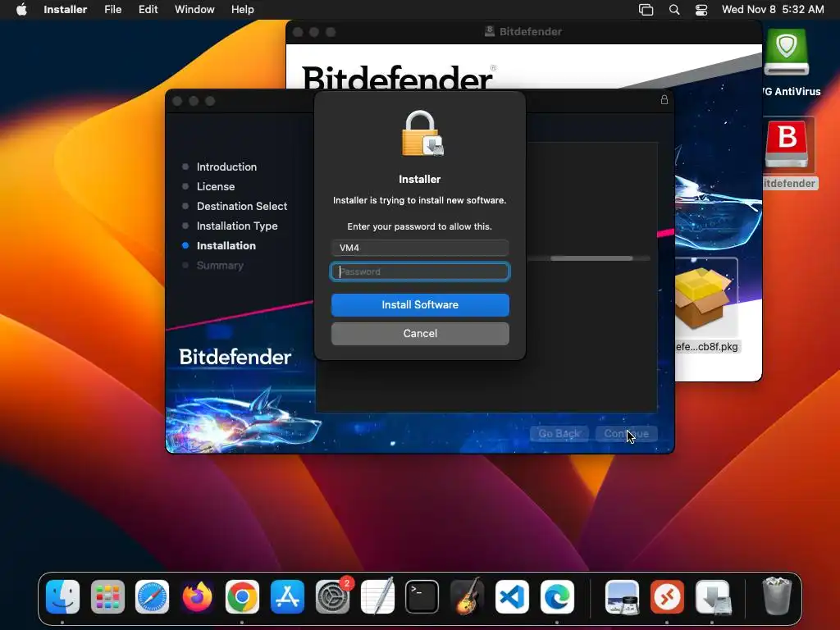Open the File menu
The image size is (840, 630).
coord(113,10)
